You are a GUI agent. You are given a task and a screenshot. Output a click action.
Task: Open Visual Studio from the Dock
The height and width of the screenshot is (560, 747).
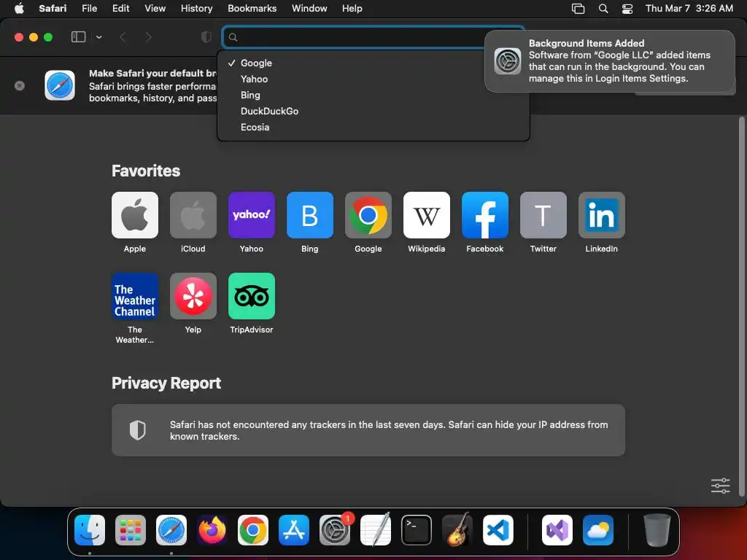coord(557,530)
